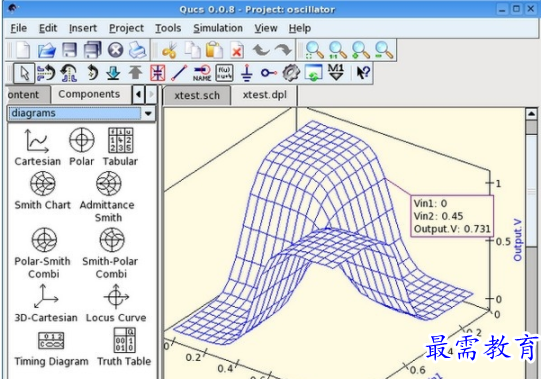Insert a port symbol
This screenshot has height=379, width=547.
click(x=269, y=73)
